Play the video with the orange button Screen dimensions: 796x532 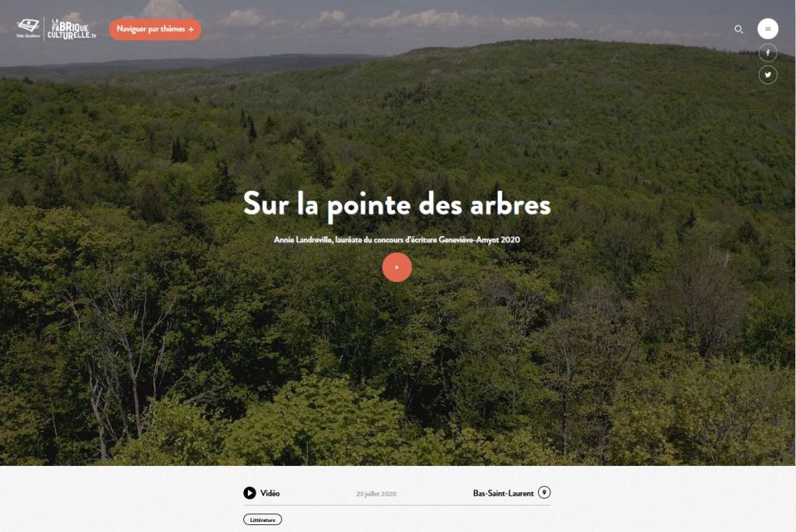(397, 267)
